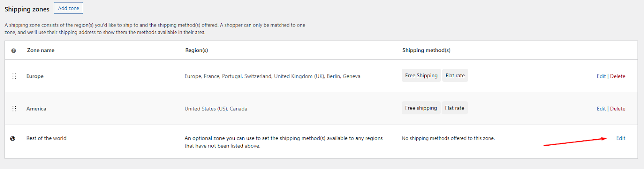Image resolution: width=644 pixels, height=169 pixels.
Task: Edit the America shipping zone
Action: (601, 109)
